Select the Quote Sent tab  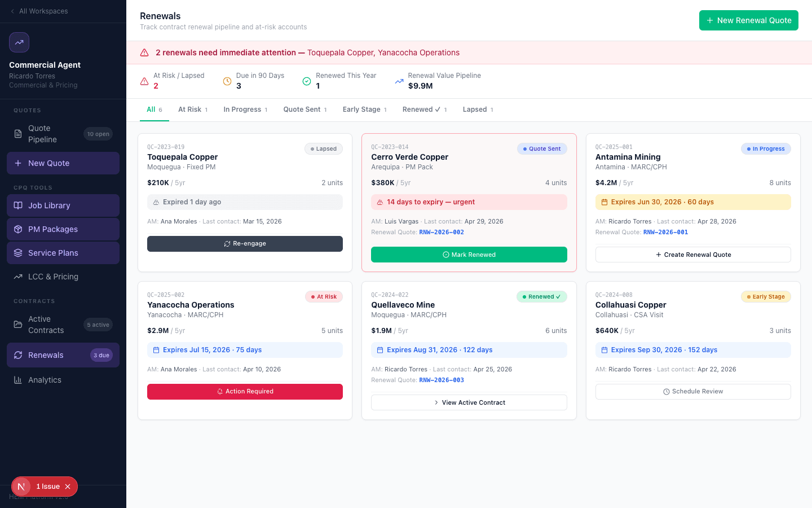click(305, 110)
